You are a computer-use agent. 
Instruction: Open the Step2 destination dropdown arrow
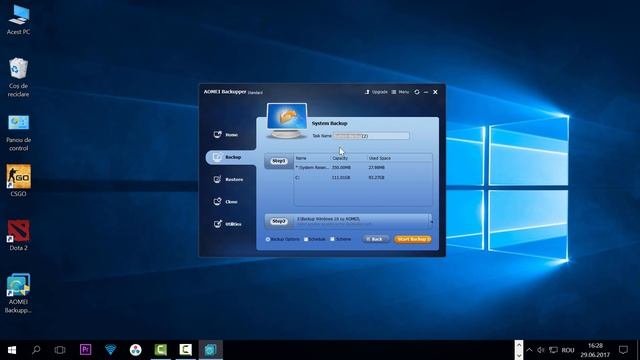point(431,221)
